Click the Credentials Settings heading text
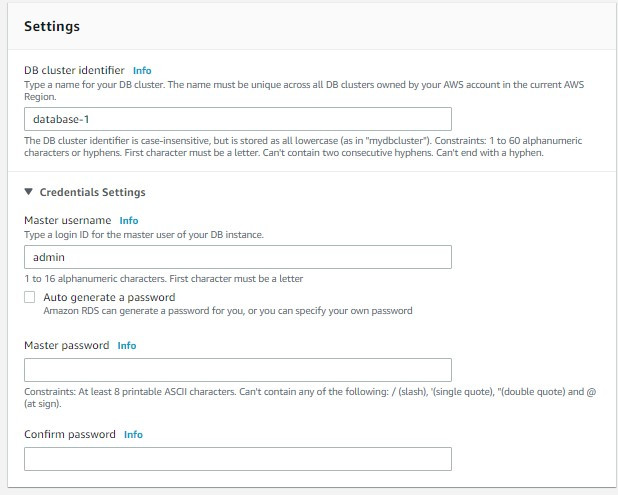 point(92,192)
